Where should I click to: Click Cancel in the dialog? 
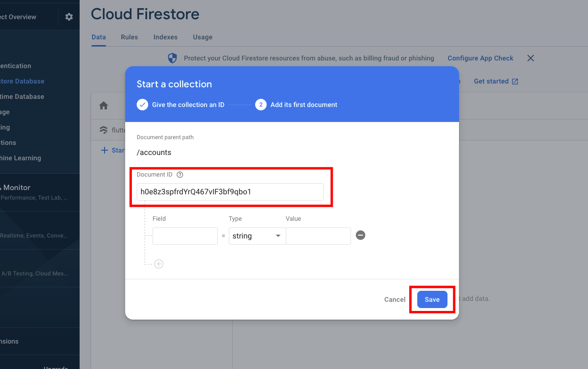point(395,299)
